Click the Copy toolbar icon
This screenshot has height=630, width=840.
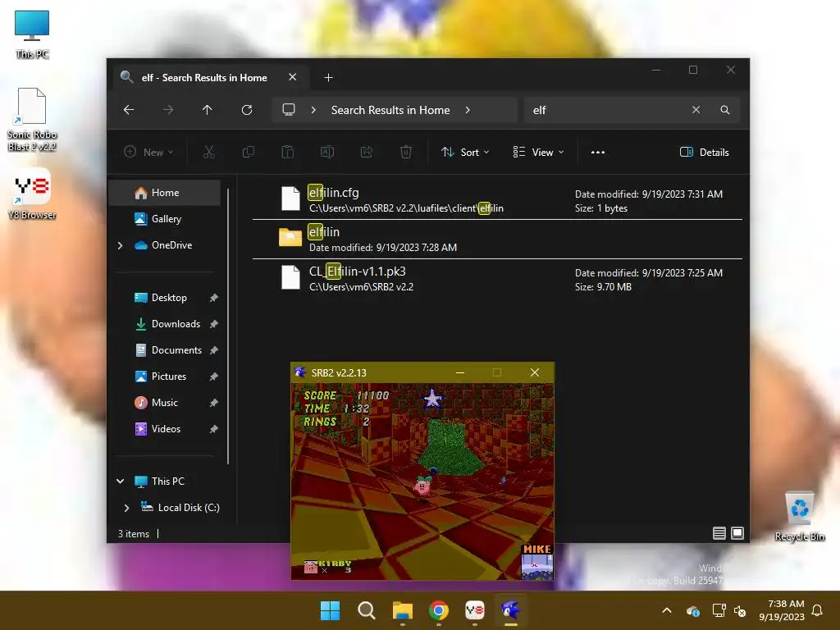248,152
